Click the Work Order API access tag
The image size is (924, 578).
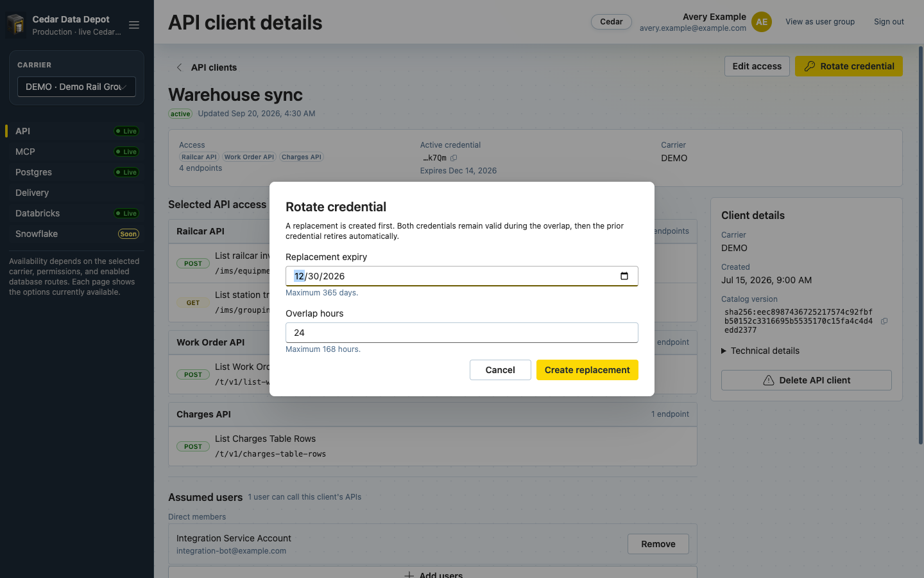pos(249,157)
